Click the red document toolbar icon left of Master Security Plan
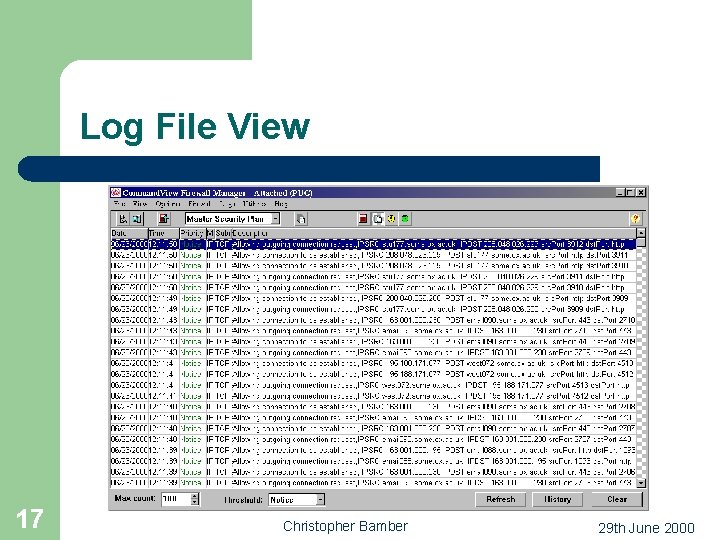Screen dimensions: 720x540 pos(163,219)
